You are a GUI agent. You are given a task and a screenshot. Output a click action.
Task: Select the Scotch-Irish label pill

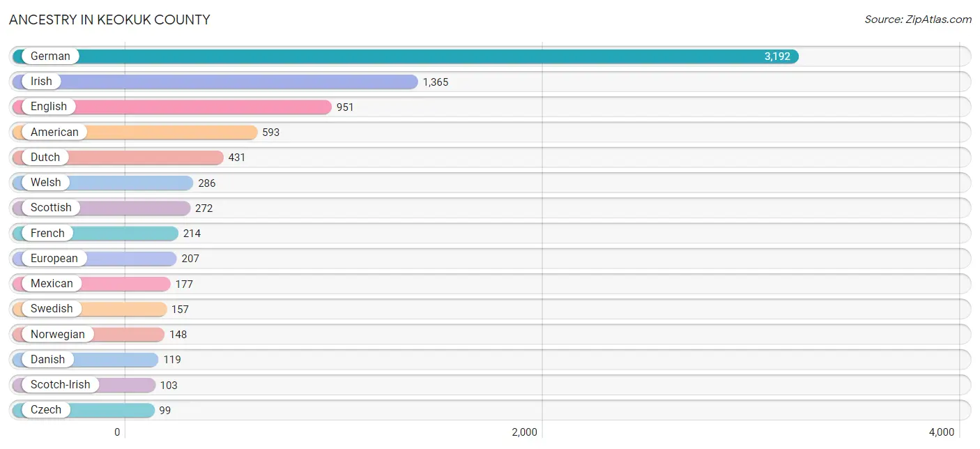61,385
